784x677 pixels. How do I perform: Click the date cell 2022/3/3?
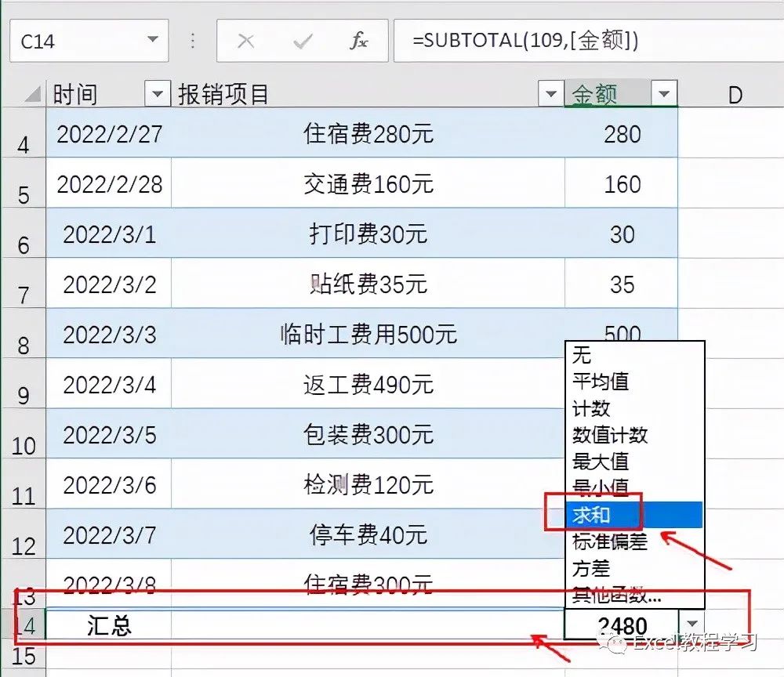point(109,334)
